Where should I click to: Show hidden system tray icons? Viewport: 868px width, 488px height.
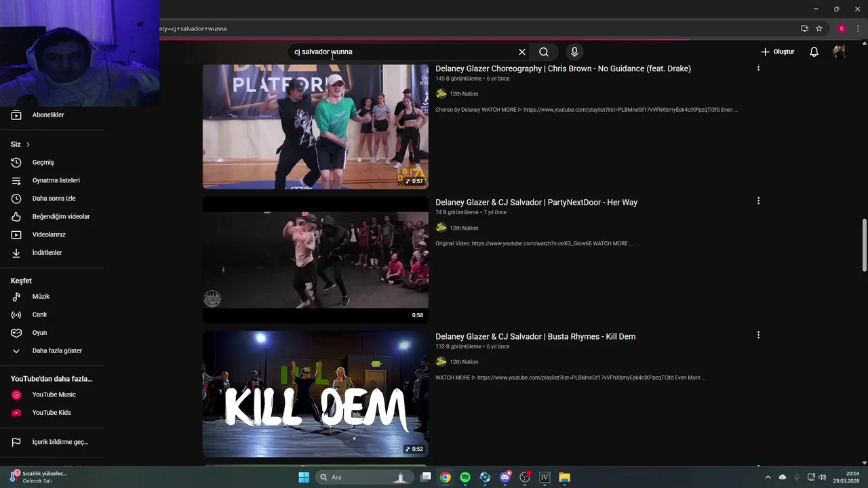(768, 477)
